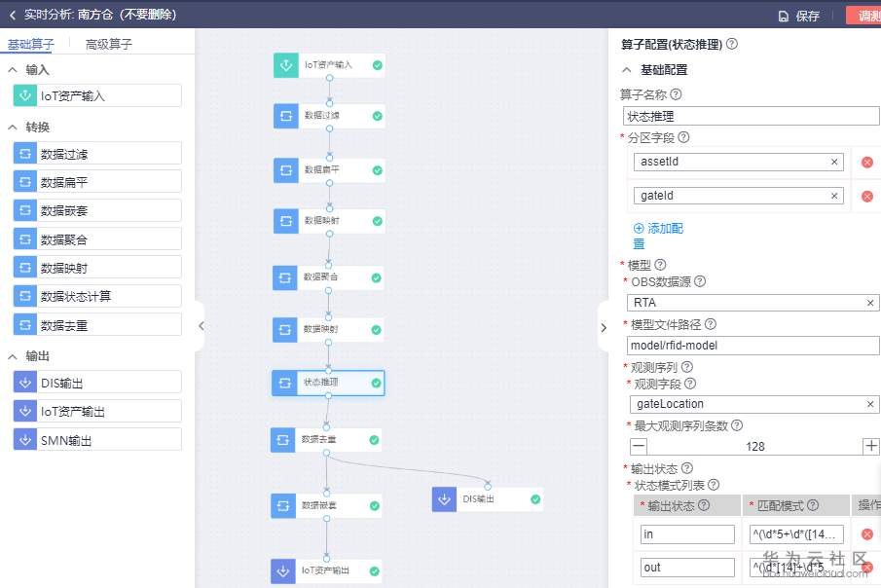Viewport: 881px width, 588px height.
Task: Click the 添加配置 link
Action: [x=658, y=236]
